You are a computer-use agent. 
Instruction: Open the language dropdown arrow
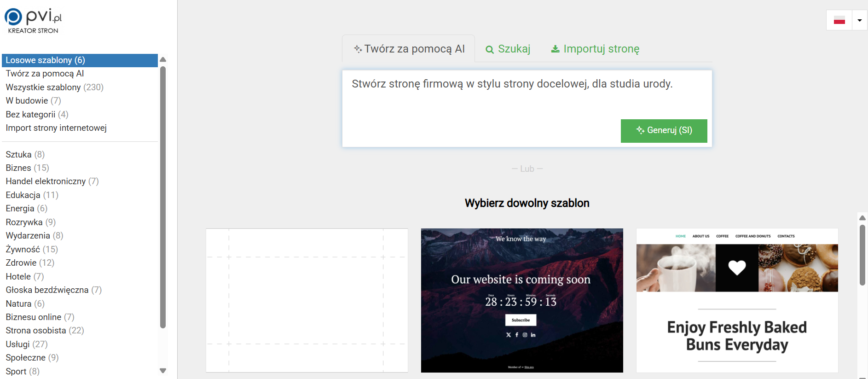[x=859, y=20]
